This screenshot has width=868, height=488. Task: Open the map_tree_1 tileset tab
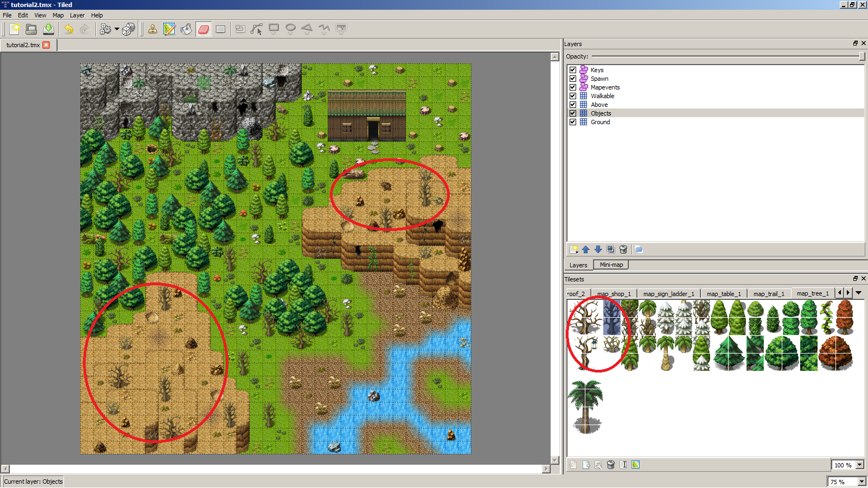click(813, 293)
